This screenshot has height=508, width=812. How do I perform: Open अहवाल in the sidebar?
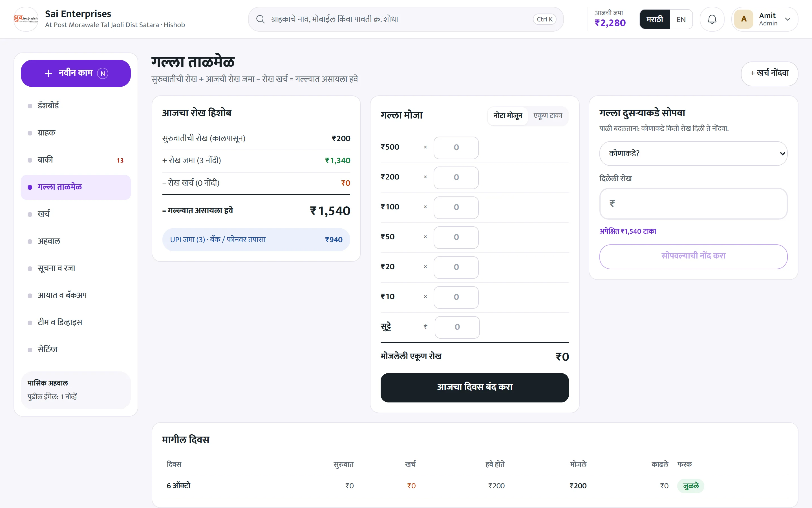pyautogui.click(x=76, y=241)
